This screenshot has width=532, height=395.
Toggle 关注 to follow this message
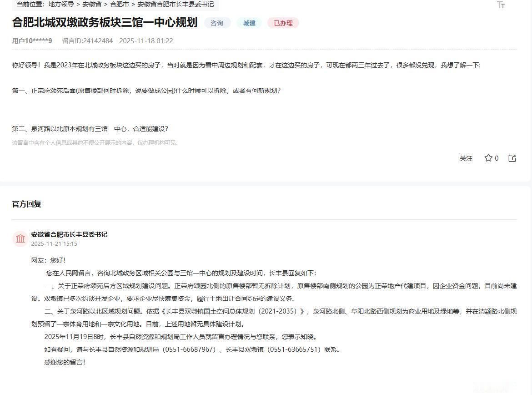(466, 158)
